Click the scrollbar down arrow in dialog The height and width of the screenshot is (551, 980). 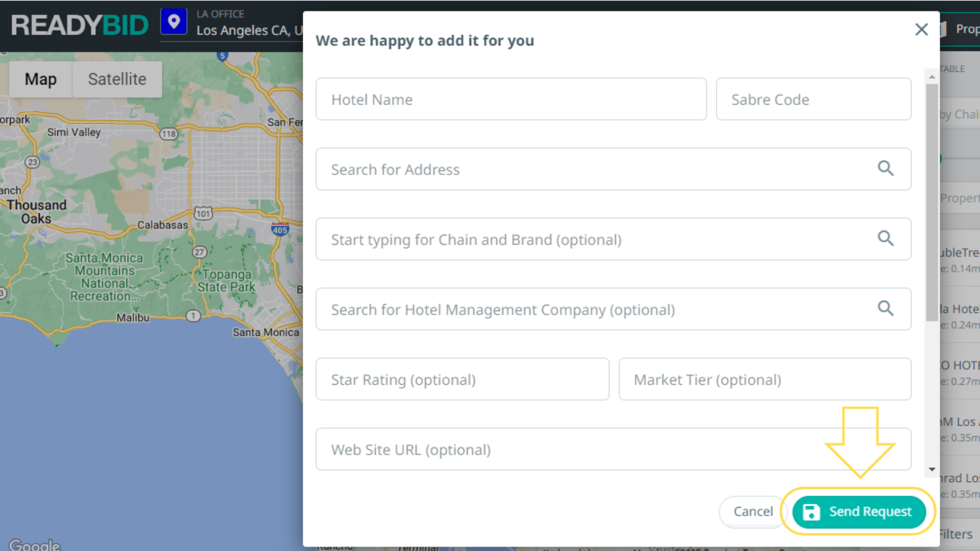click(932, 469)
